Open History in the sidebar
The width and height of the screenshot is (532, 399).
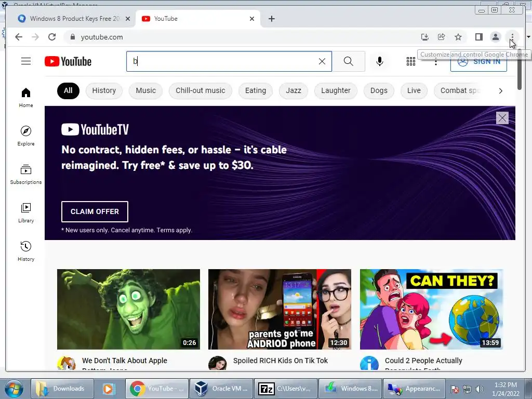pyautogui.click(x=26, y=251)
